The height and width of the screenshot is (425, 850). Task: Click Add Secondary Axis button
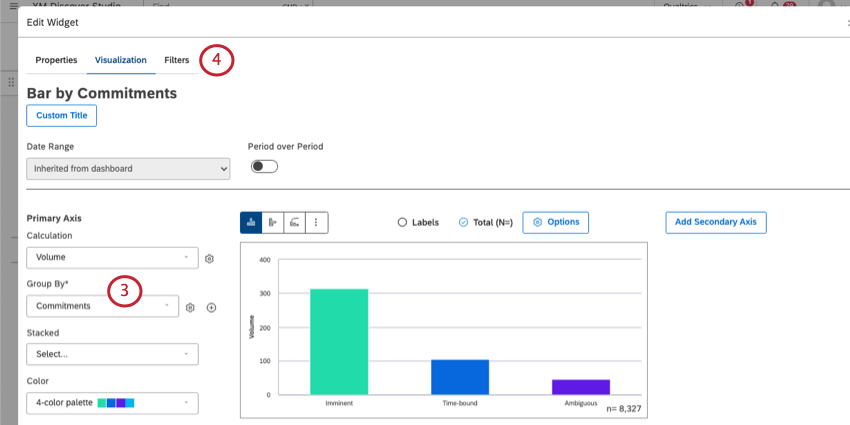(x=716, y=222)
